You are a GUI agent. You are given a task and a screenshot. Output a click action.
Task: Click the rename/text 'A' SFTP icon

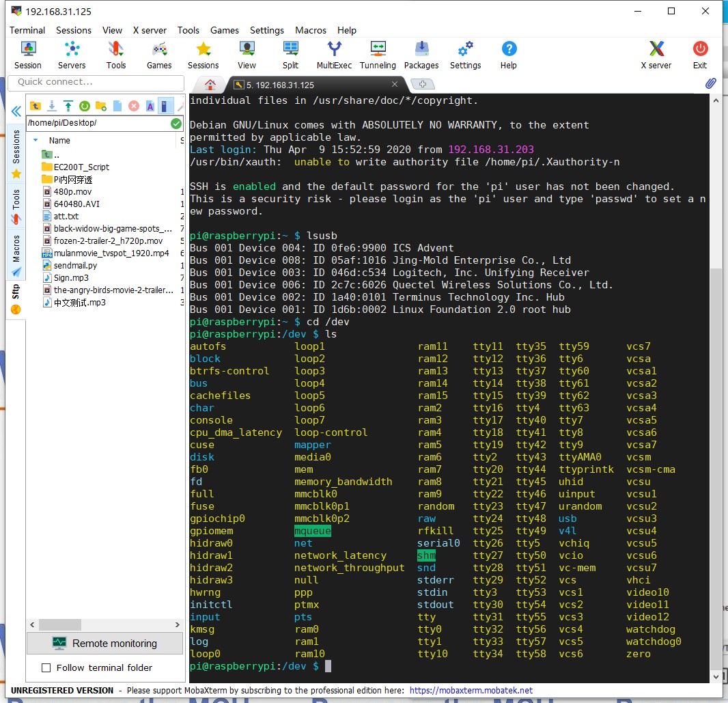pyautogui.click(x=150, y=106)
